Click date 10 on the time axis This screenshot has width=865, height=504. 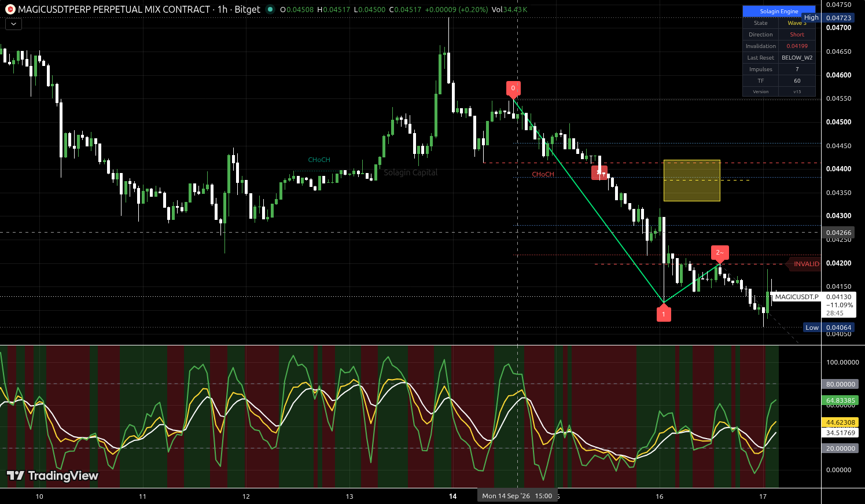[x=39, y=496]
